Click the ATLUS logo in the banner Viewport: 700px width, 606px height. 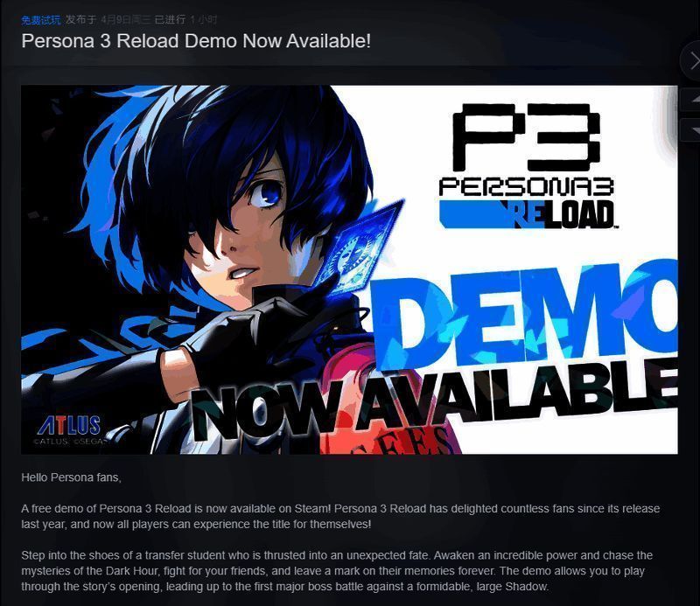click(69, 426)
